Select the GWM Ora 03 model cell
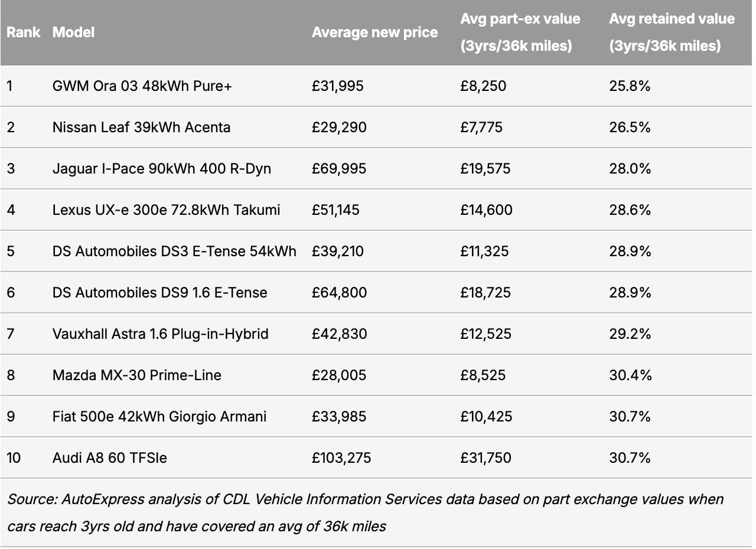Image resolution: width=756 pixels, height=549 pixels. pyautogui.click(x=142, y=86)
